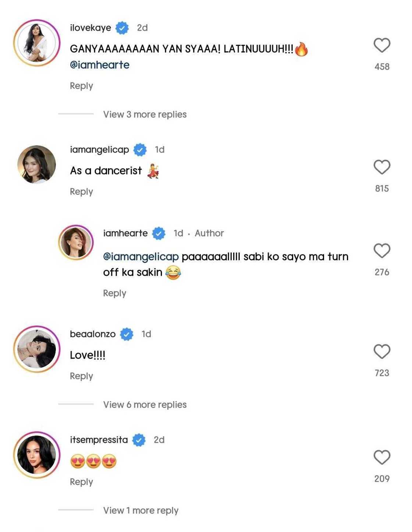Heart beaalonzo's Love comment

pyautogui.click(x=382, y=352)
